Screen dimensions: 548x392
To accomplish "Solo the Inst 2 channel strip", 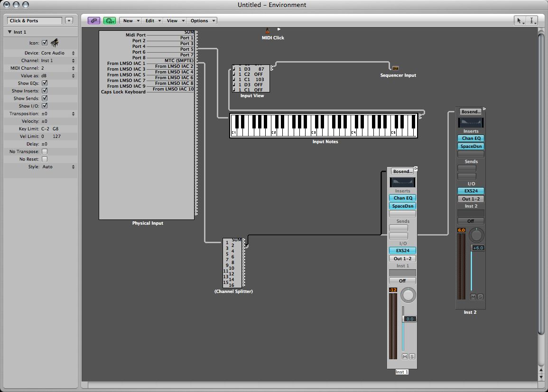I will click(481, 297).
